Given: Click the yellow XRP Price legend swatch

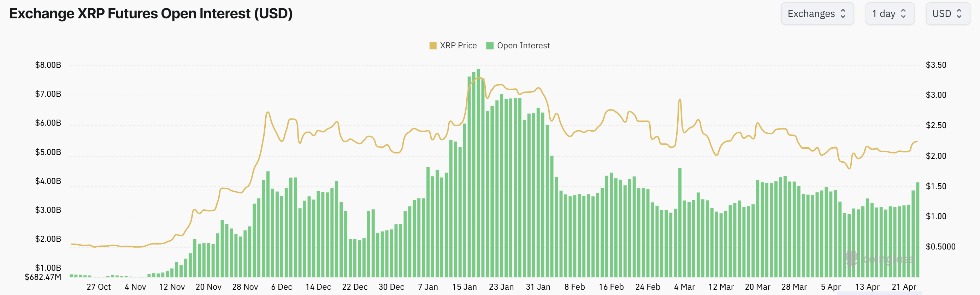Looking at the screenshot, I should pyautogui.click(x=432, y=46).
